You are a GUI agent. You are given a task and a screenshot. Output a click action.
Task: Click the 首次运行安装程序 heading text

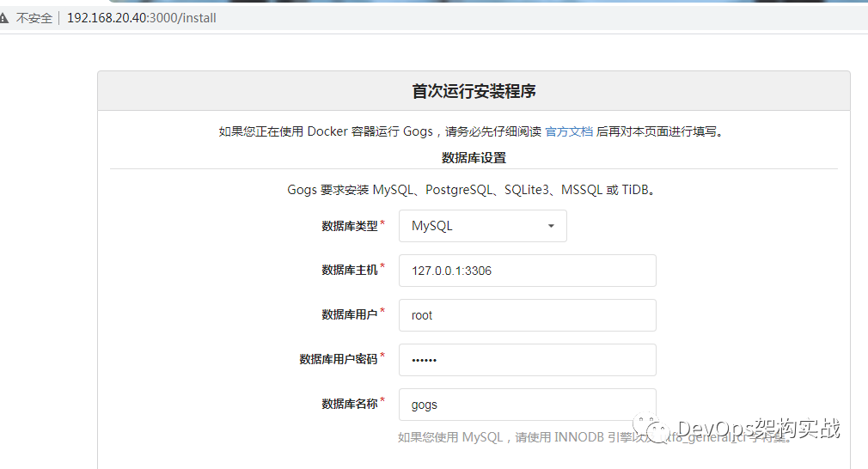474,91
